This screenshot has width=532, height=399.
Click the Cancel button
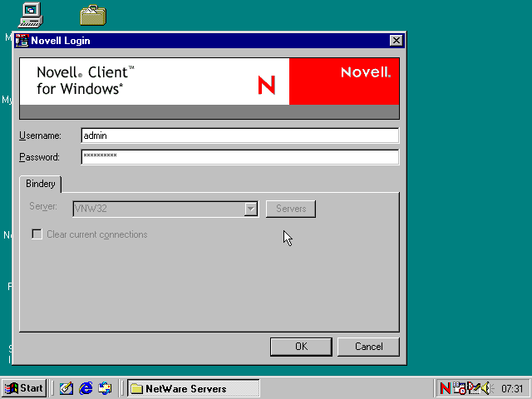pos(368,347)
